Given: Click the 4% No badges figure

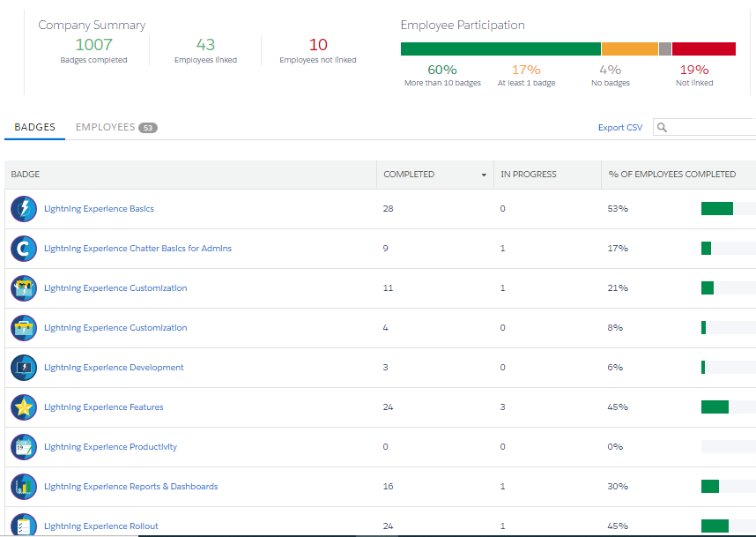Looking at the screenshot, I should tap(611, 70).
